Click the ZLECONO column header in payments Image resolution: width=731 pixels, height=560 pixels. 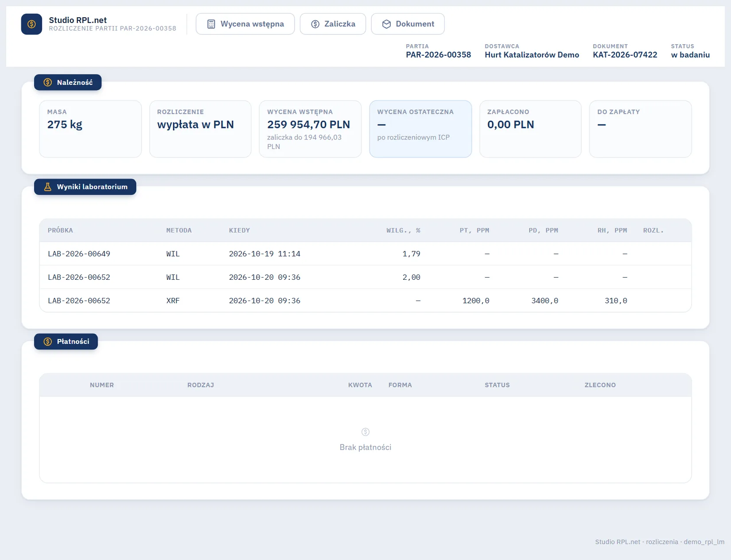coord(600,385)
